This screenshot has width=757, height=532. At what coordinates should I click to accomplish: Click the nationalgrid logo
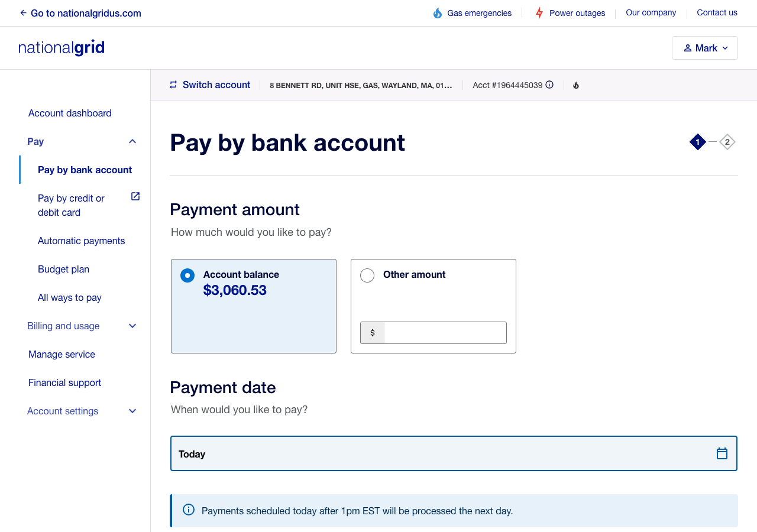(x=62, y=48)
